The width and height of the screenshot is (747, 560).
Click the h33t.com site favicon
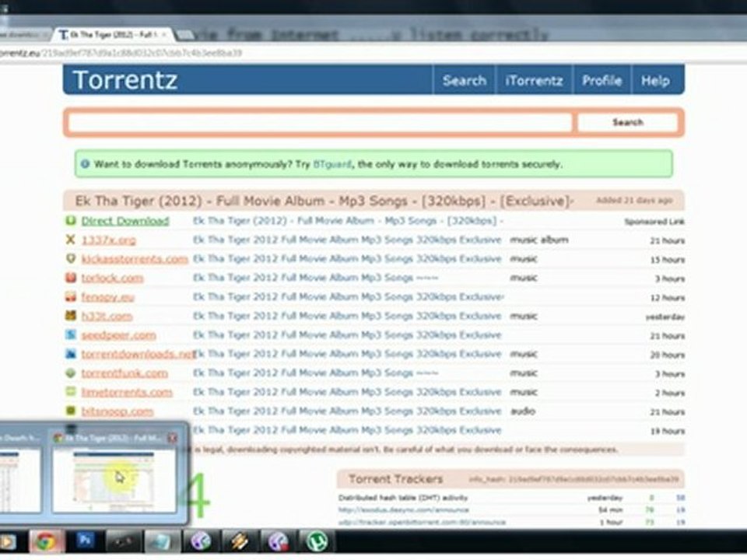[x=71, y=316]
